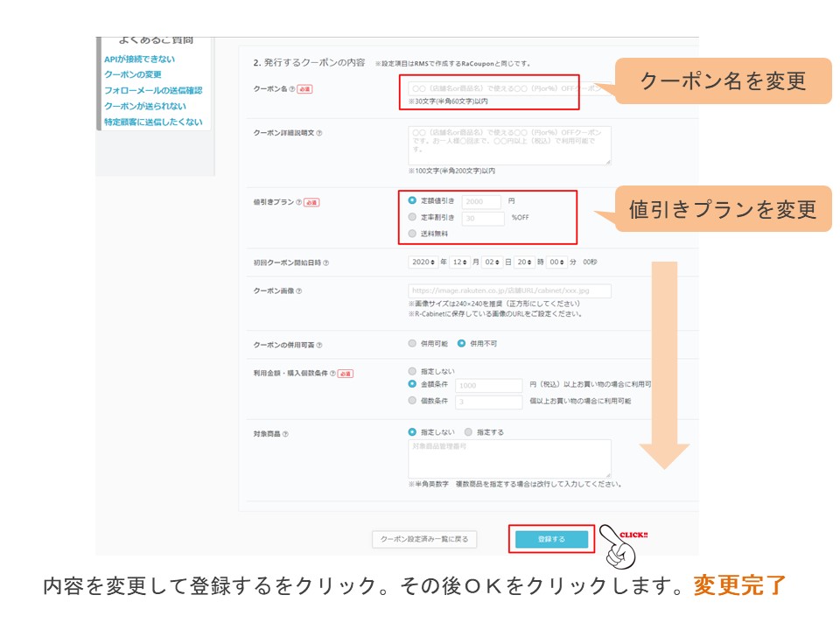Screen dimensions: 840x630
Task: Select 併用可能 radio option
Action: pyautogui.click(x=412, y=344)
